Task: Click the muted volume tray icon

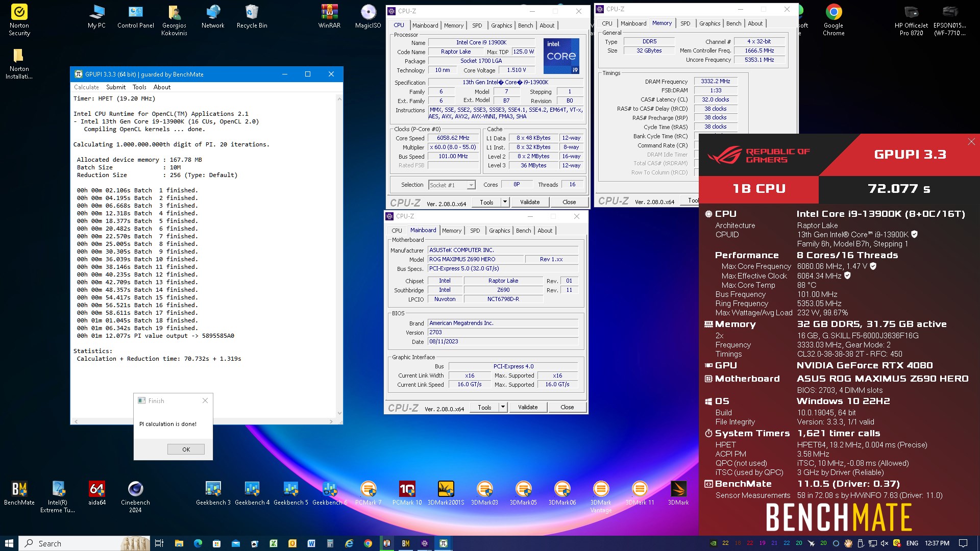Action: (884, 543)
